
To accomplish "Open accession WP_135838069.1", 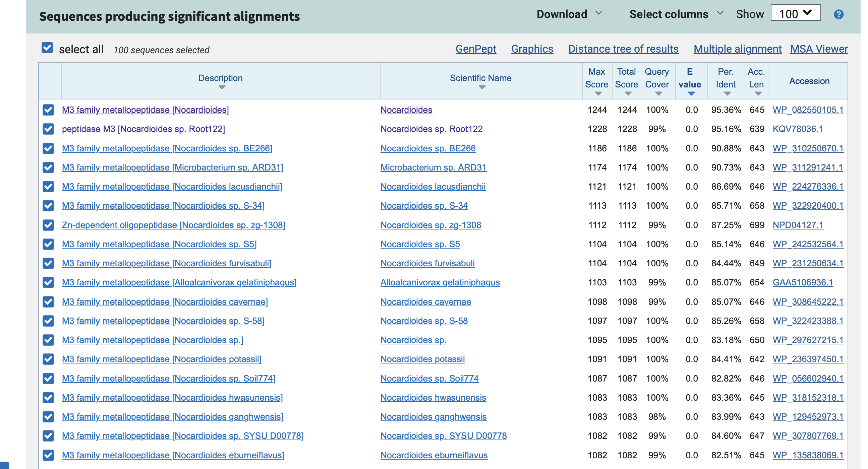I will (x=808, y=456).
